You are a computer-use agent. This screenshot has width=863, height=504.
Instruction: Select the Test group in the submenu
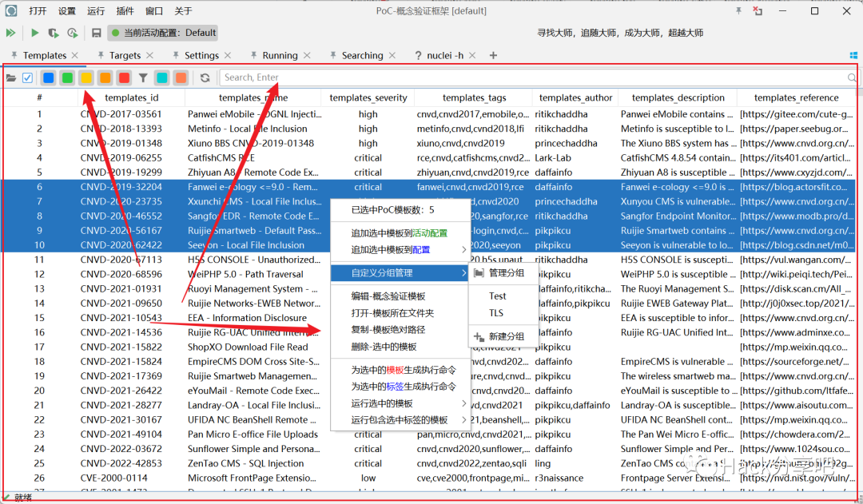coord(499,296)
